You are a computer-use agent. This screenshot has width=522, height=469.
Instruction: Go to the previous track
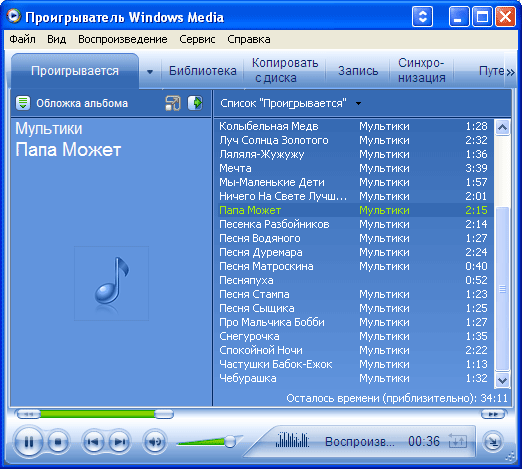point(93,442)
